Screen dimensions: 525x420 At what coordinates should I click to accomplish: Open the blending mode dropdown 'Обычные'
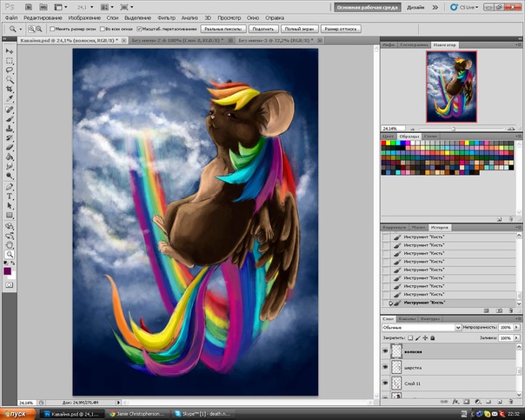coord(422,328)
